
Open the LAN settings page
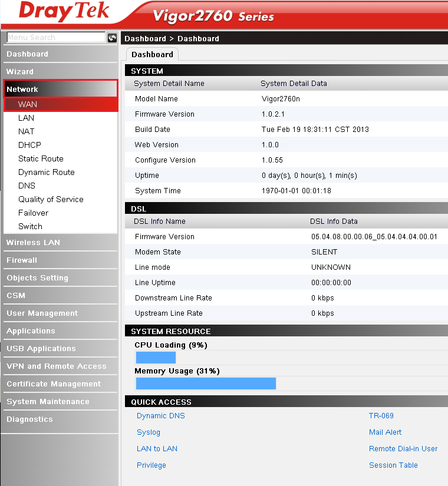coord(27,118)
